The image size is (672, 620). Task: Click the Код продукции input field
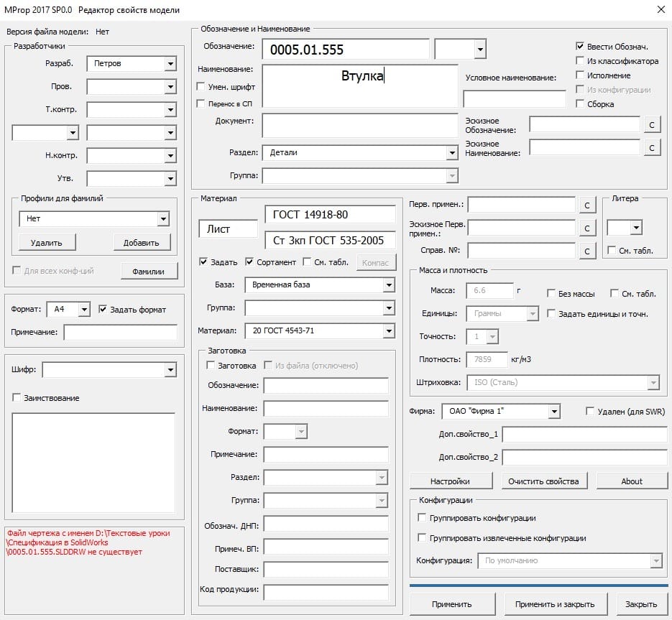pos(326,592)
